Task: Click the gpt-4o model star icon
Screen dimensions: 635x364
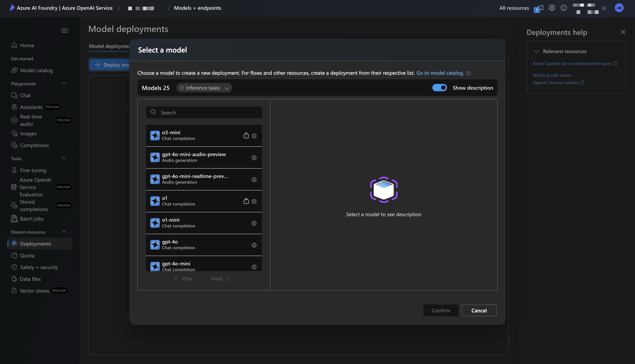Action: (x=155, y=245)
